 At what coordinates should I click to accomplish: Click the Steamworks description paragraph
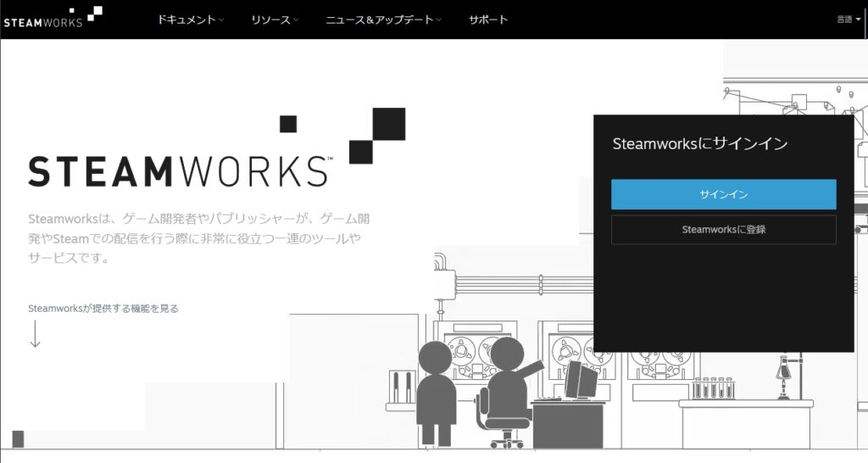point(198,238)
